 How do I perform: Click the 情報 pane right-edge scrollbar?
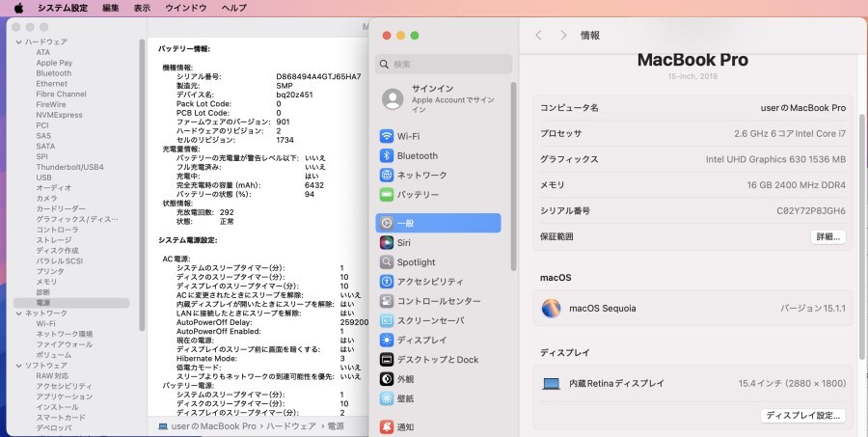pos(861,236)
